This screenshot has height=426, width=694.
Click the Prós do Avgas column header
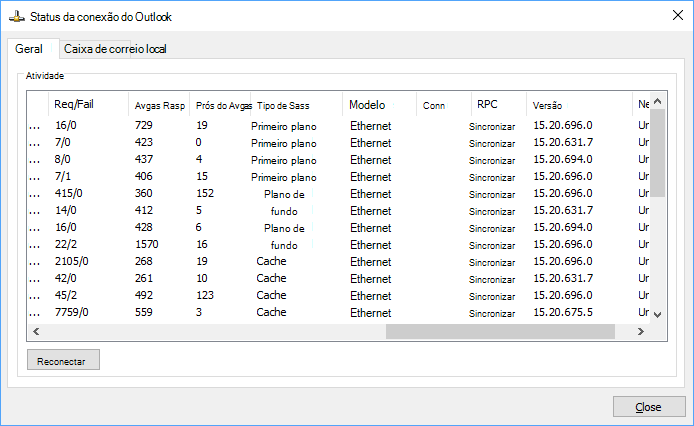(x=220, y=105)
